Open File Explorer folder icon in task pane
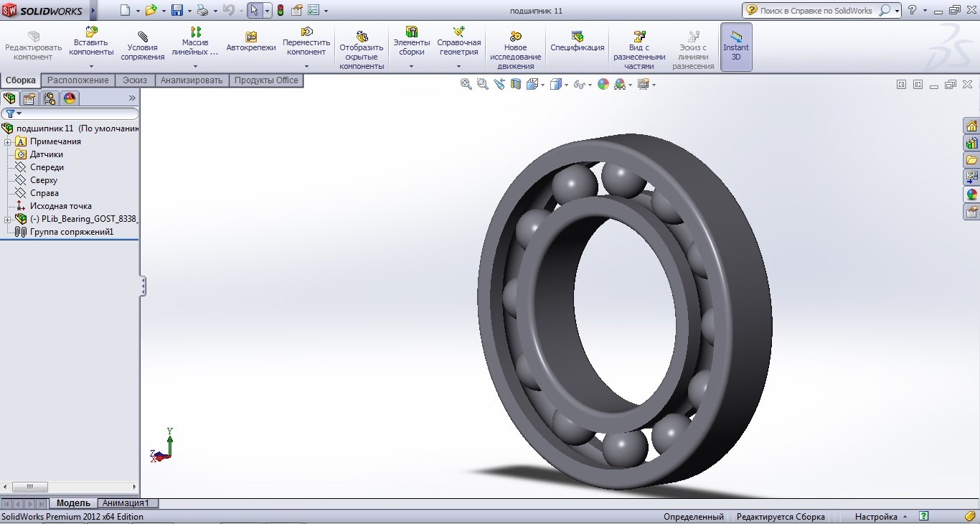 tap(972, 160)
